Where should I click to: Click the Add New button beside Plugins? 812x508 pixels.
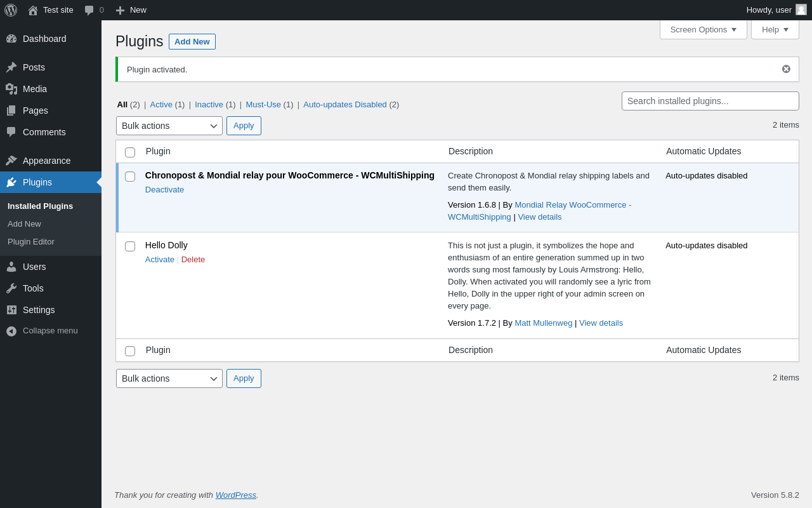(192, 42)
